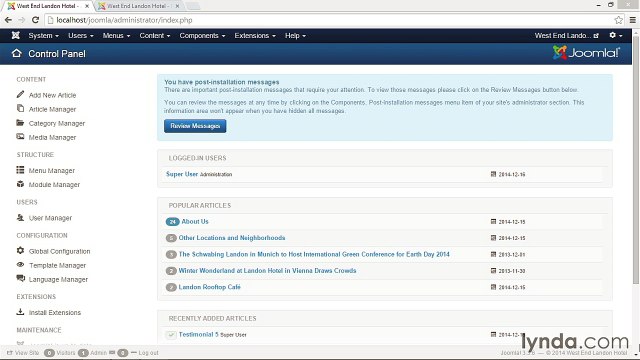Click the Global Configuration link
This screenshot has height=360, width=640.
pyautogui.click(x=59, y=251)
